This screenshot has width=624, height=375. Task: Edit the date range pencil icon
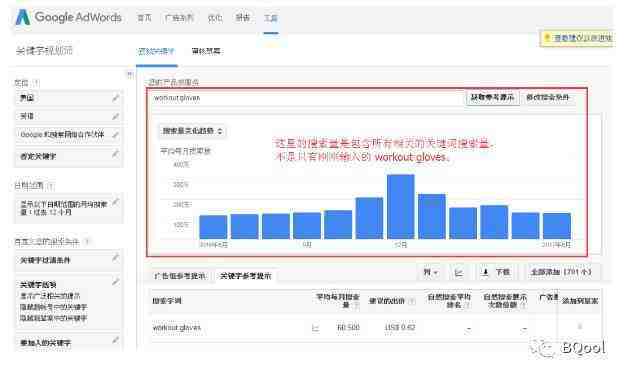115,202
